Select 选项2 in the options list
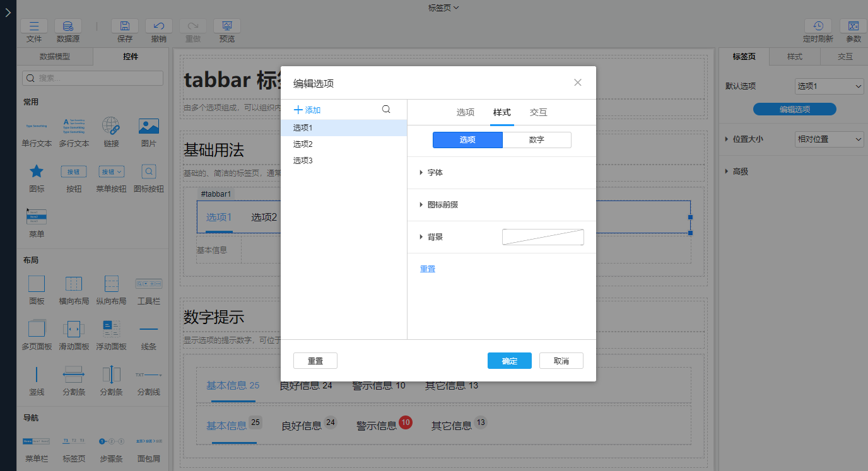This screenshot has height=471, width=868. [303, 144]
